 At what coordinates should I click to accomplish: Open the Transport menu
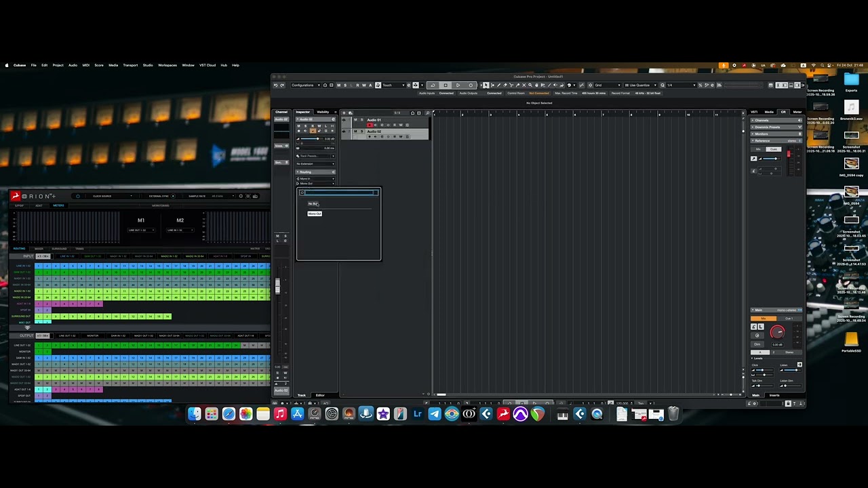pyautogui.click(x=130, y=65)
